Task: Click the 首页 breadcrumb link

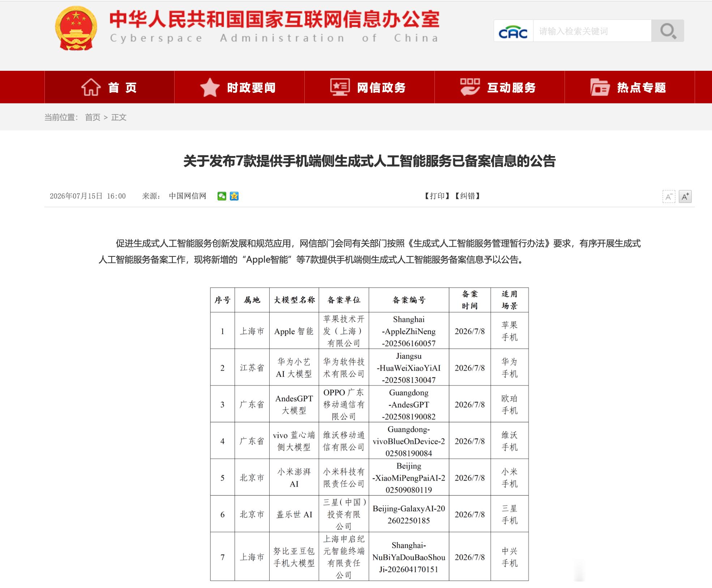Action: [93, 117]
